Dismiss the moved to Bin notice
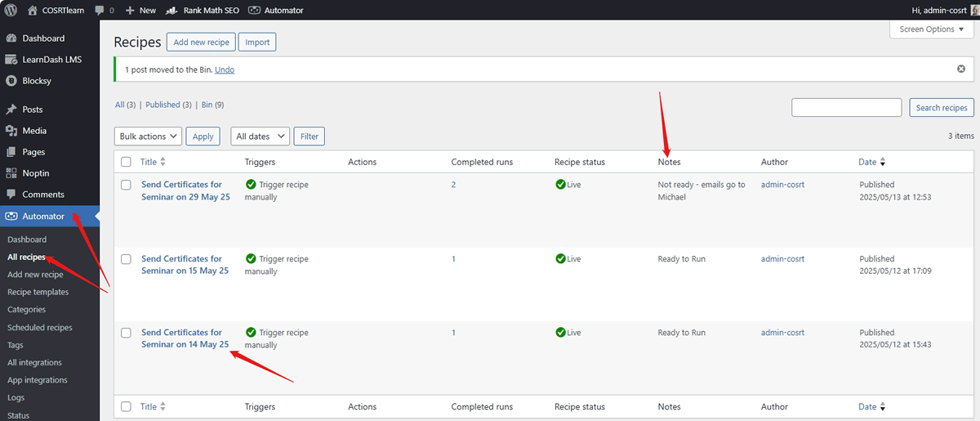The width and height of the screenshot is (980, 421). pos(961,69)
